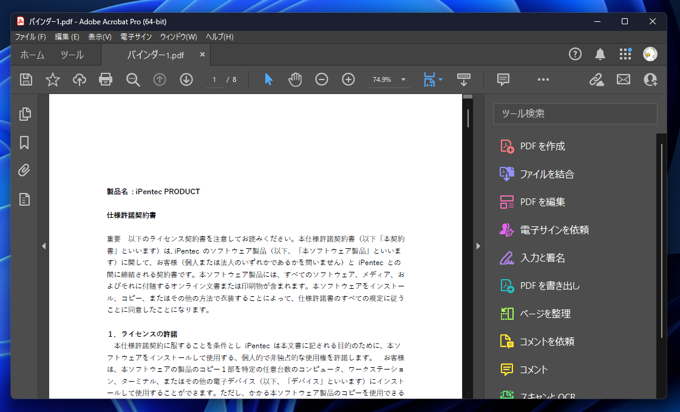Go to previous page arrow
The image size is (680, 412).
click(x=160, y=80)
